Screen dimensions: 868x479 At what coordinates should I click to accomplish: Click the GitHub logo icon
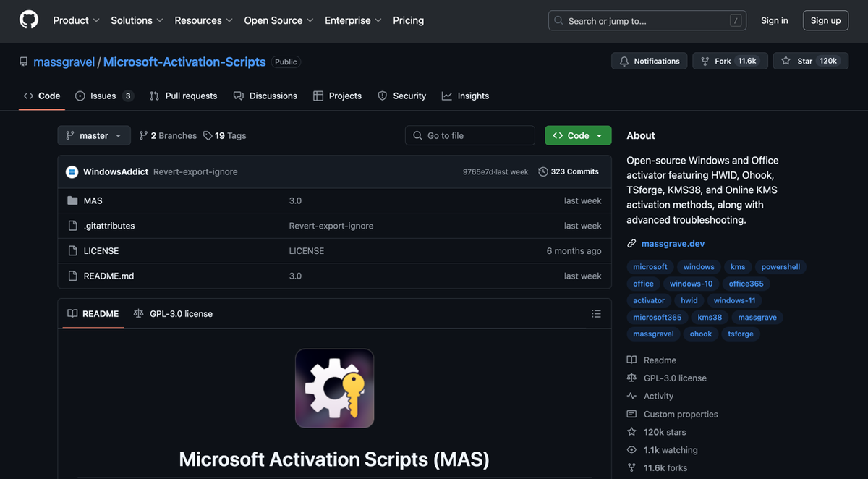(29, 20)
